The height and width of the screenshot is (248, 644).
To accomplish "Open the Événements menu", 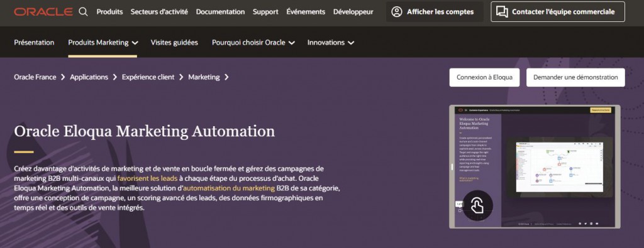I will point(306,12).
